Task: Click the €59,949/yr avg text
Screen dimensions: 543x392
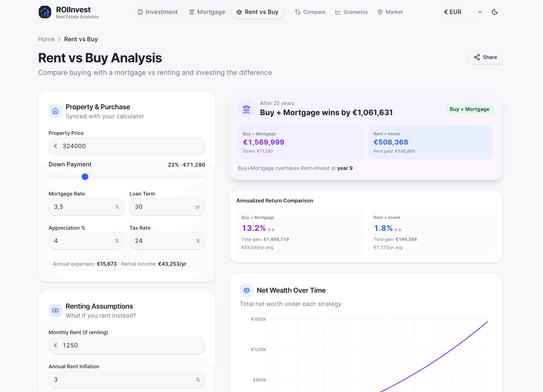Action: click(257, 247)
